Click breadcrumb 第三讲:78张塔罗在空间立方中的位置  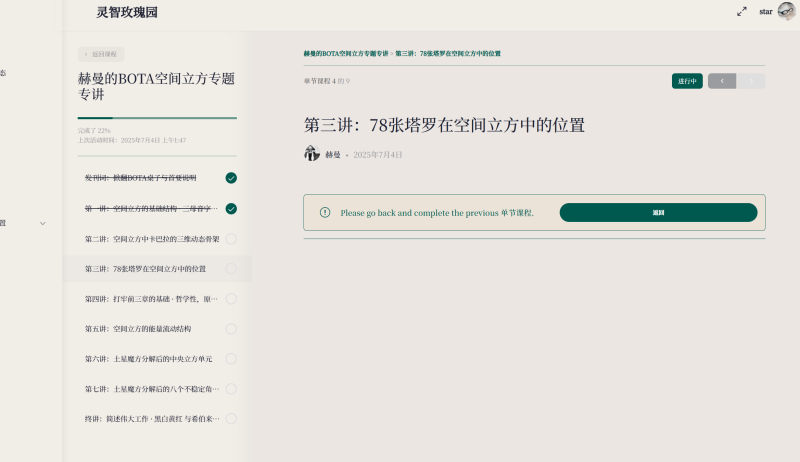click(448, 54)
